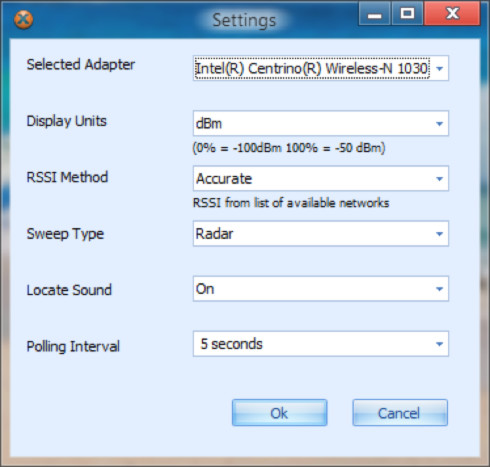Select the Intel Centrino adapter field
490x467 pixels.
coord(321,68)
